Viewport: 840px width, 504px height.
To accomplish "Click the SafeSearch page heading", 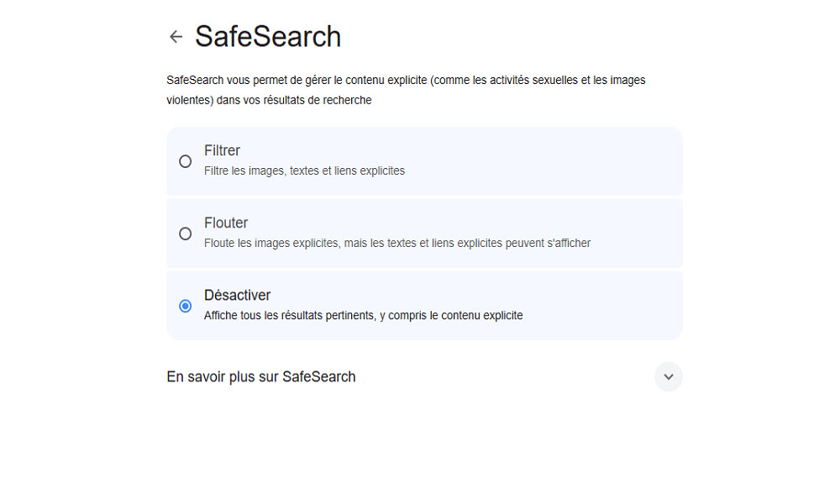I will click(x=267, y=36).
